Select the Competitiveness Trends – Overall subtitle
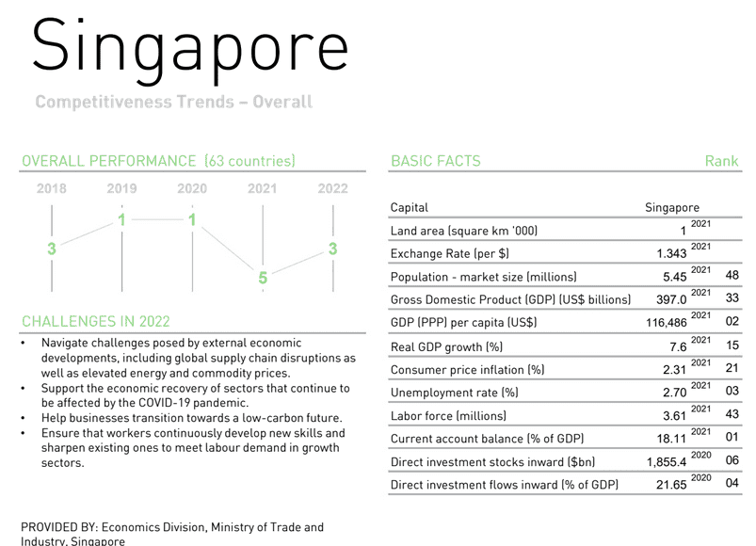The width and height of the screenshot is (756, 546). pyautogui.click(x=173, y=102)
